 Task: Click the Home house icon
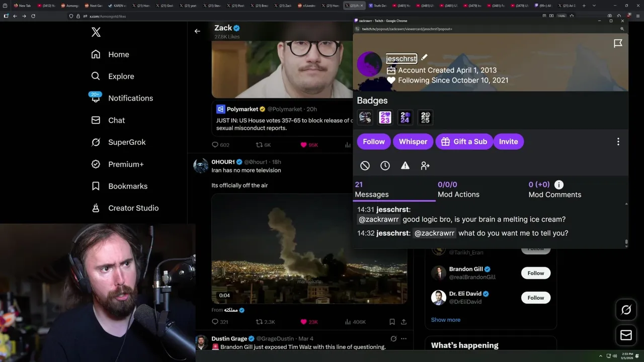click(x=96, y=54)
